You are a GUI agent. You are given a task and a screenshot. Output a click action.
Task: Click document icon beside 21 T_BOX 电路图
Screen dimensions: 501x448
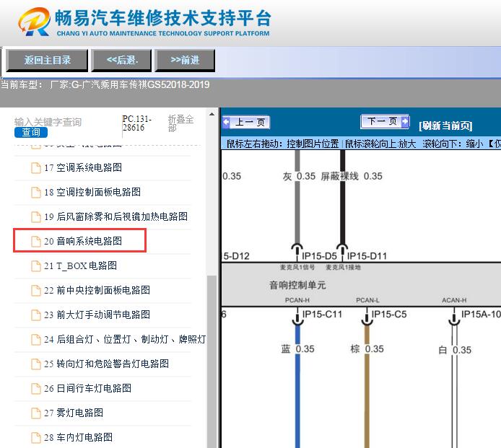tap(36, 266)
